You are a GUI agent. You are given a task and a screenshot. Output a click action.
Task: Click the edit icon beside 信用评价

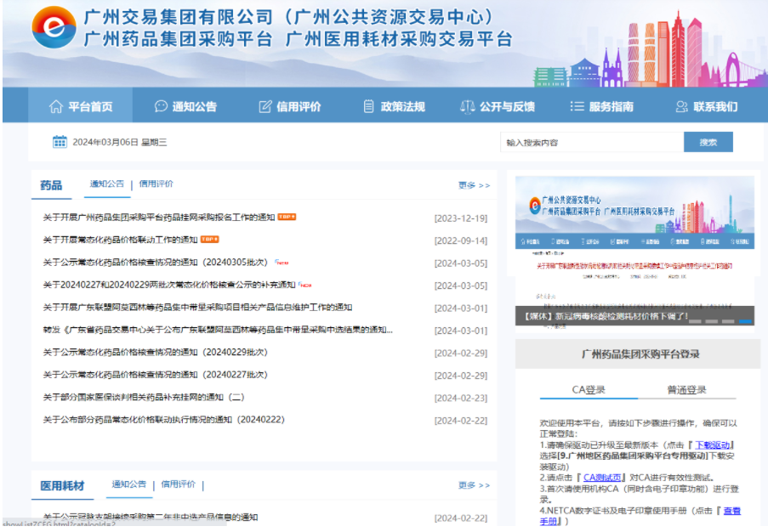(x=265, y=106)
